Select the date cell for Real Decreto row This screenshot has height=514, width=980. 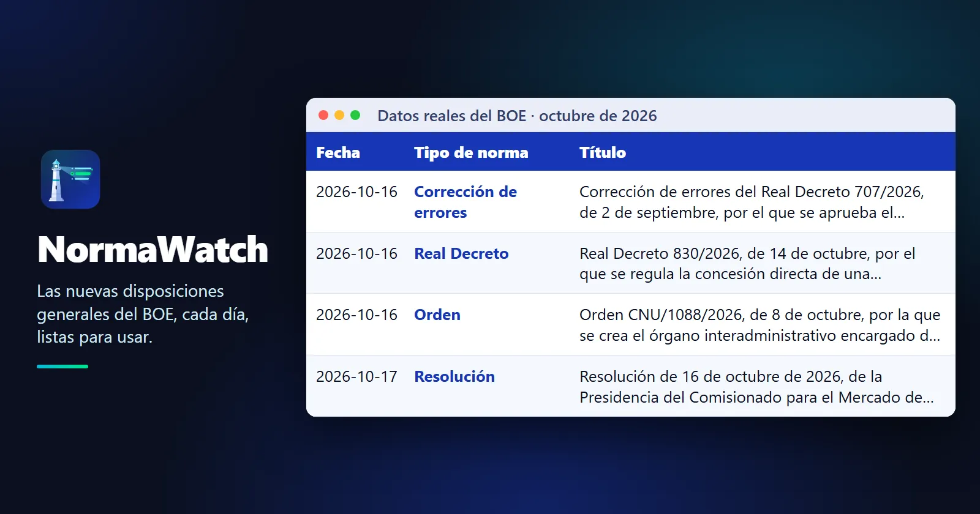(356, 253)
